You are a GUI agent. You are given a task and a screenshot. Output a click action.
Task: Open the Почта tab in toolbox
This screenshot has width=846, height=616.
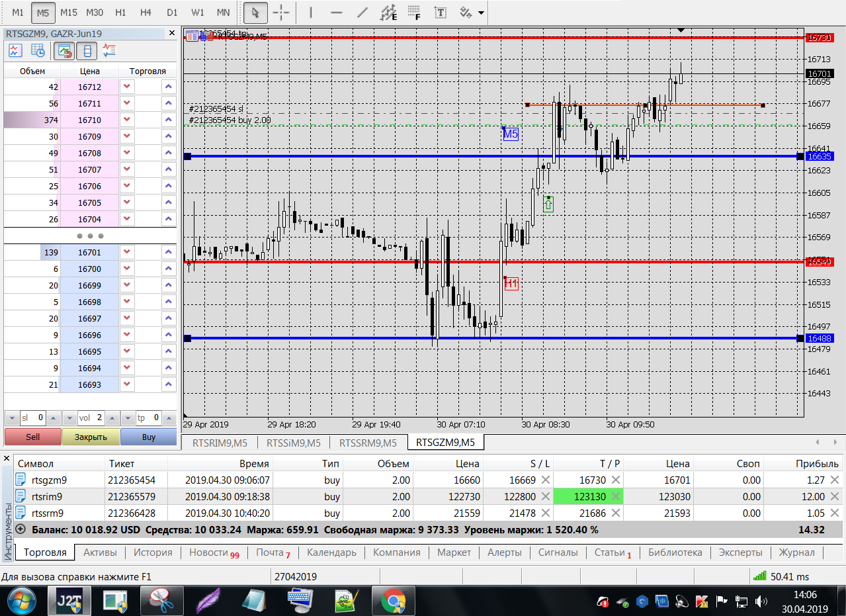[273, 552]
